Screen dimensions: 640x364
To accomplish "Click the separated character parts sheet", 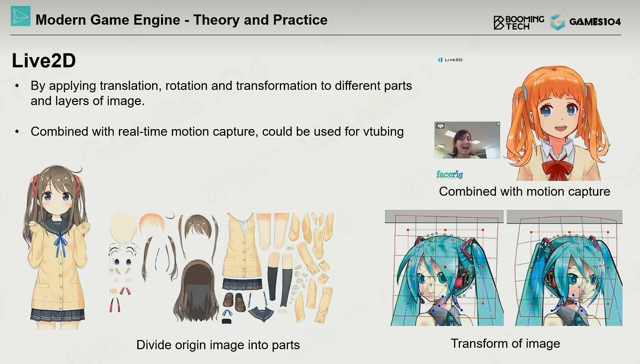I will tap(221, 267).
